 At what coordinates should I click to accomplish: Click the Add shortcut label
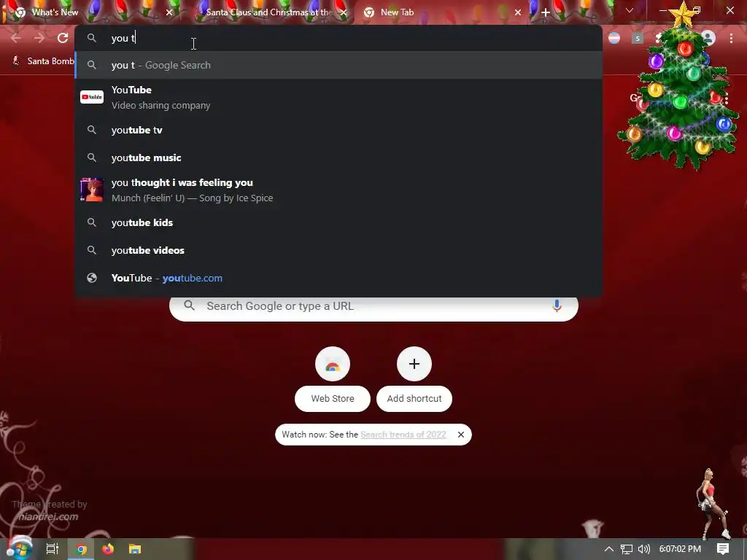pos(414,399)
